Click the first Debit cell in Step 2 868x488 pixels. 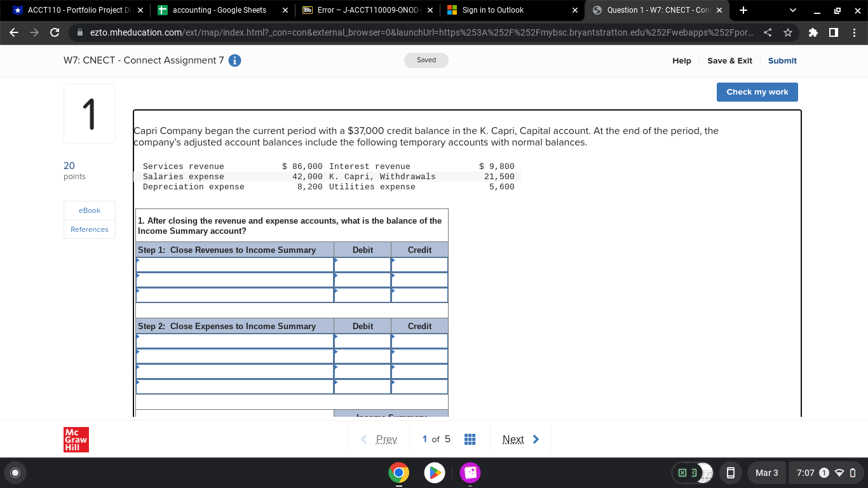[363, 341]
